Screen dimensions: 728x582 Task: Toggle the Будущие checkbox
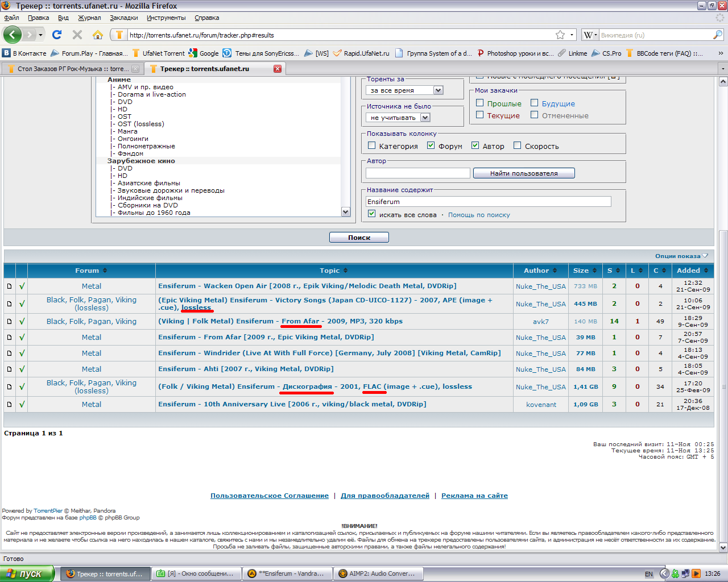coord(535,103)
